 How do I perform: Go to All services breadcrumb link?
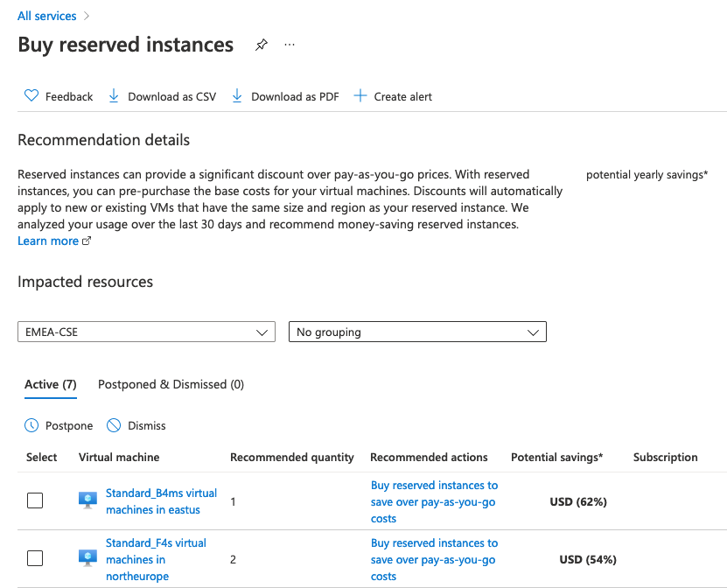tap(47, 16)
